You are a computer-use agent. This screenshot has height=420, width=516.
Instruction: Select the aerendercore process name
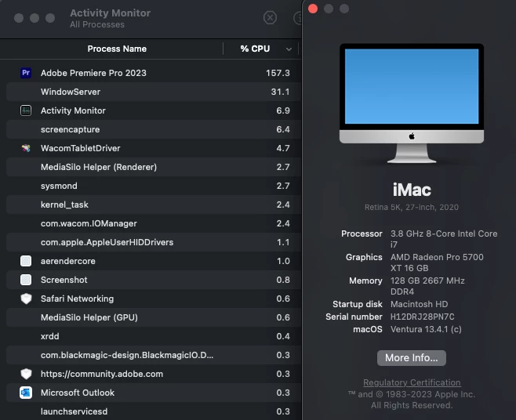[68, 261]
